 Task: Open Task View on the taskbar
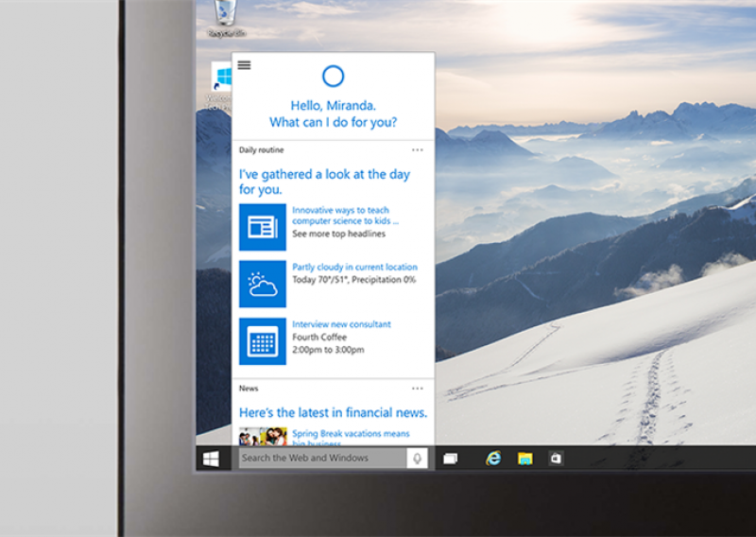click(451, 459)
